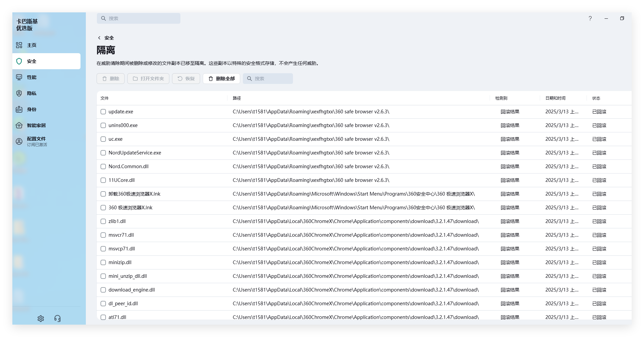Click the quarantine list 搜索 field
This screenshot has height=337, width=644.
tap(268, 79)
